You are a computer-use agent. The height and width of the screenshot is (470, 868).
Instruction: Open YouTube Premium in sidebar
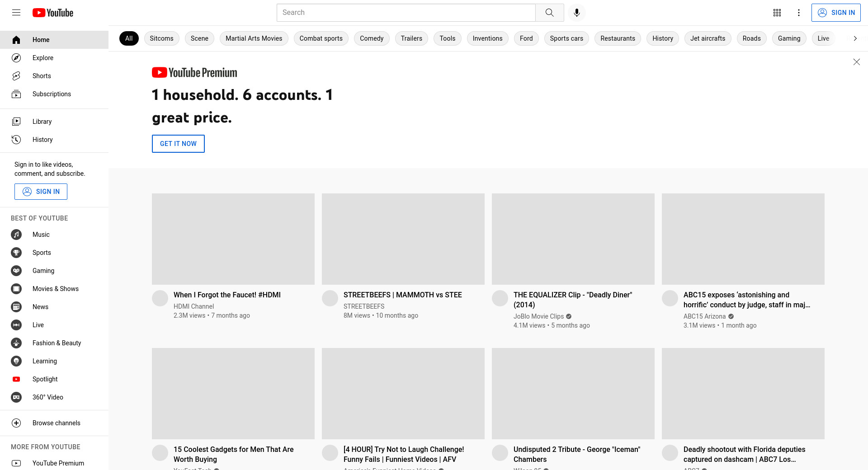(54, 463)
